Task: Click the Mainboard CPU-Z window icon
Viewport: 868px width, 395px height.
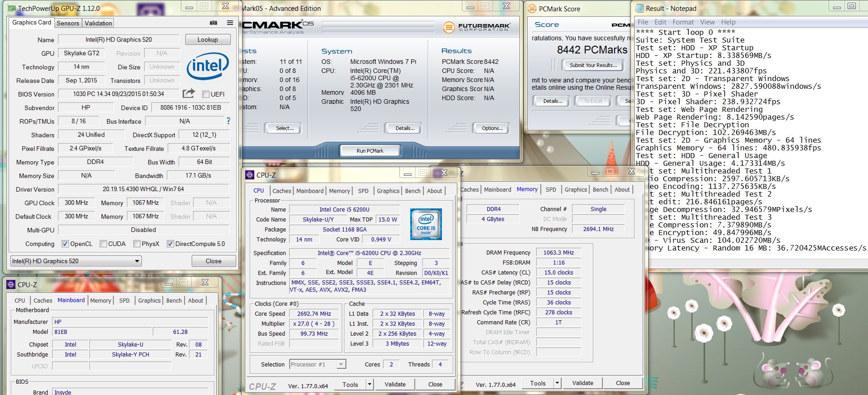Action: 11,284
